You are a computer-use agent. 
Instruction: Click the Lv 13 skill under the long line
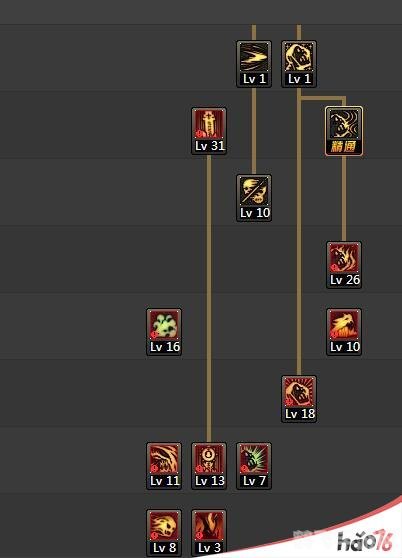(209, 466)
